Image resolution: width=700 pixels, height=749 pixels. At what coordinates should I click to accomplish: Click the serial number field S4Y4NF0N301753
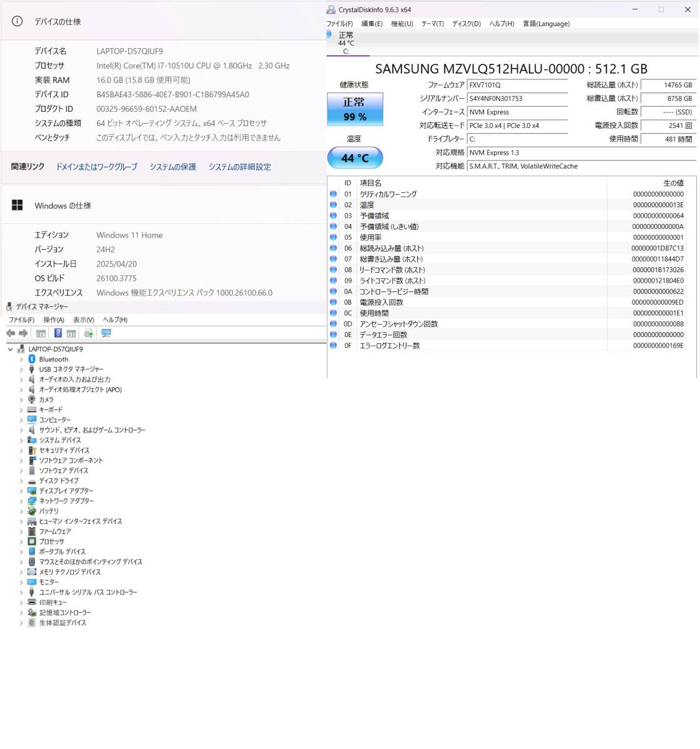pyautogui.click(x=518, y=99)
